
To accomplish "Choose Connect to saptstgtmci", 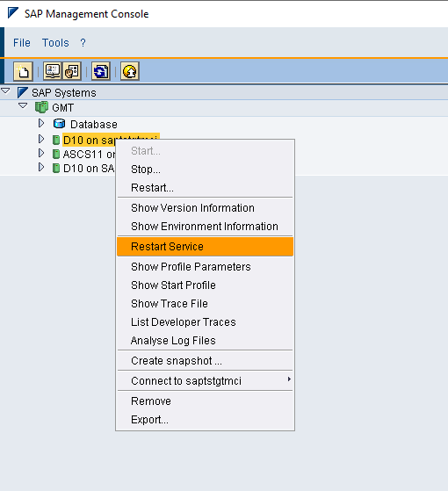I will pos(205,381).
